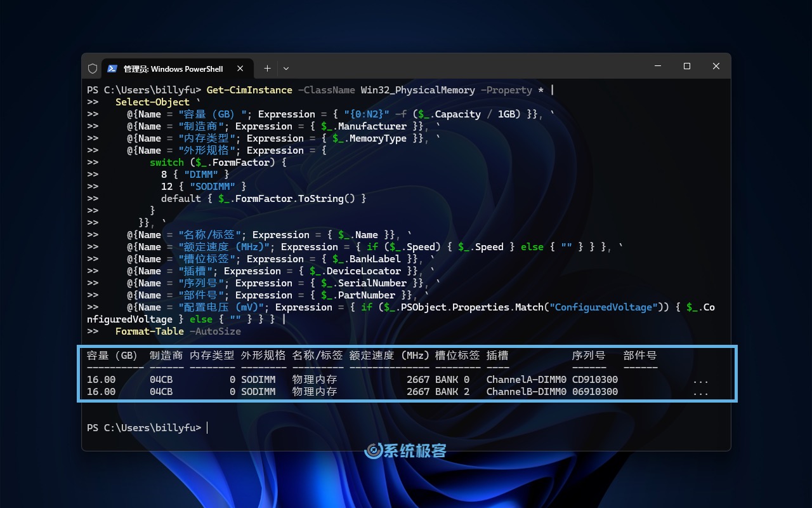Click the Format-Table command text
The width and height of the screenshot is (812, 508).
[150, 331]
